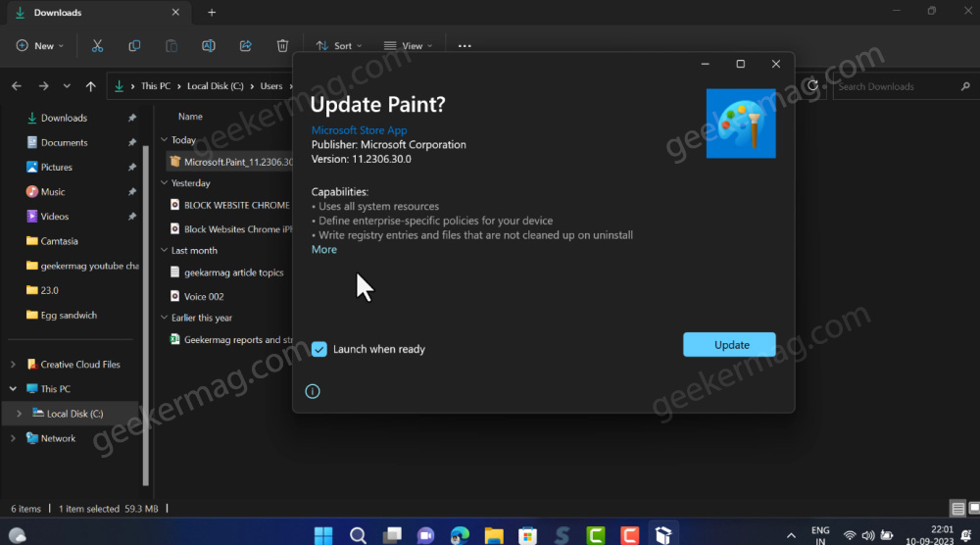
Task: Open Videos folder in sidebar
Action: (54, 217)
